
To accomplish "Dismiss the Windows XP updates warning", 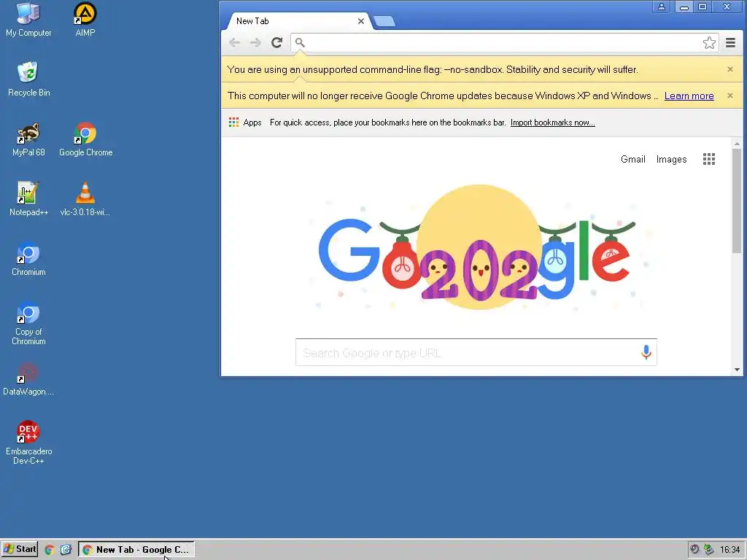I will pyautogui.click(x=729, y=96).
